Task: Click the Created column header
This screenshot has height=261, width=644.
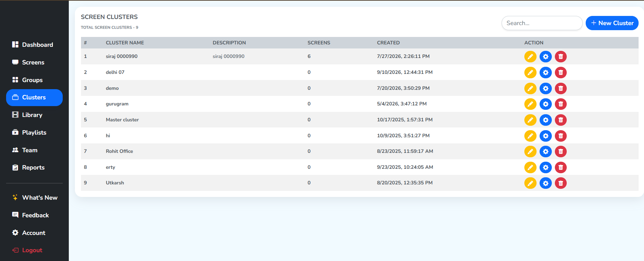Action: click(388, 43)
